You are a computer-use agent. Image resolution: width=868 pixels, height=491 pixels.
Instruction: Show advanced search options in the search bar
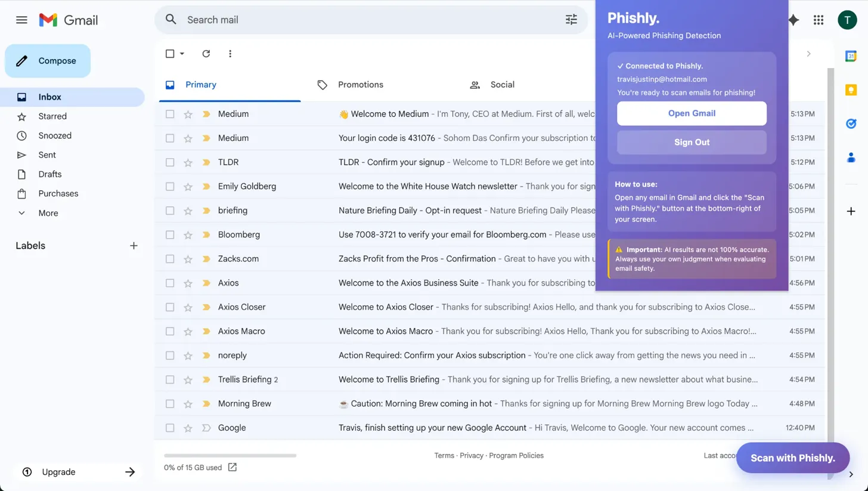coord(571,20)
